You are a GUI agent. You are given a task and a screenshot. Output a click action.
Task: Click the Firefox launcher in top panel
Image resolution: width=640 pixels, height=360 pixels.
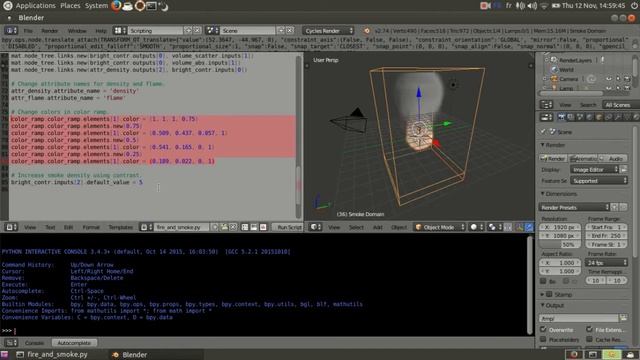pos(116,6)
